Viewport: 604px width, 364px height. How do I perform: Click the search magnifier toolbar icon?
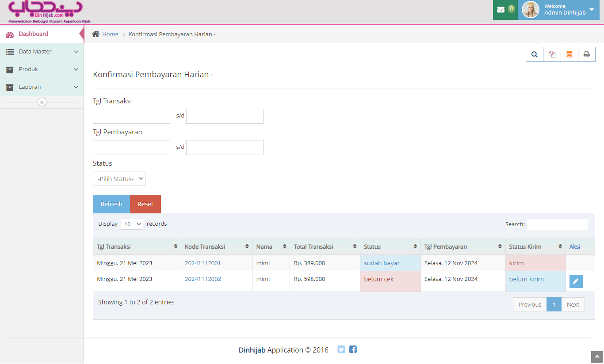coord(535,54)
